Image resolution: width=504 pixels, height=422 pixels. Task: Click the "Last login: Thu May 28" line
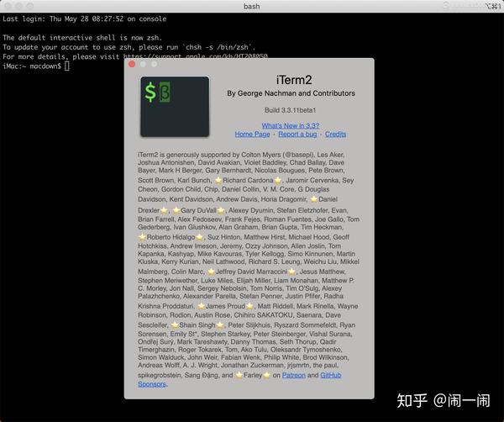pos(85,18)
